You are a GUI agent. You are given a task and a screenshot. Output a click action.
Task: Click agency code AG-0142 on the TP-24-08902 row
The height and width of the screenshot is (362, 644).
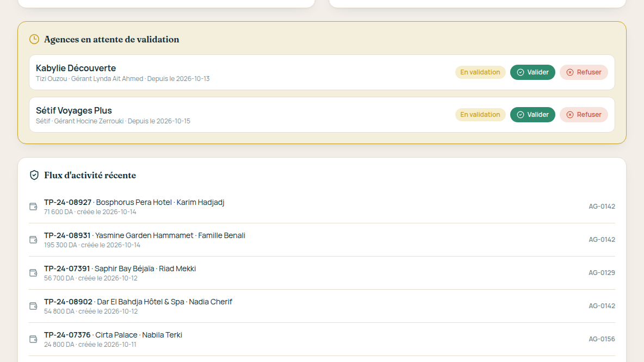click(x=602, y=306)
